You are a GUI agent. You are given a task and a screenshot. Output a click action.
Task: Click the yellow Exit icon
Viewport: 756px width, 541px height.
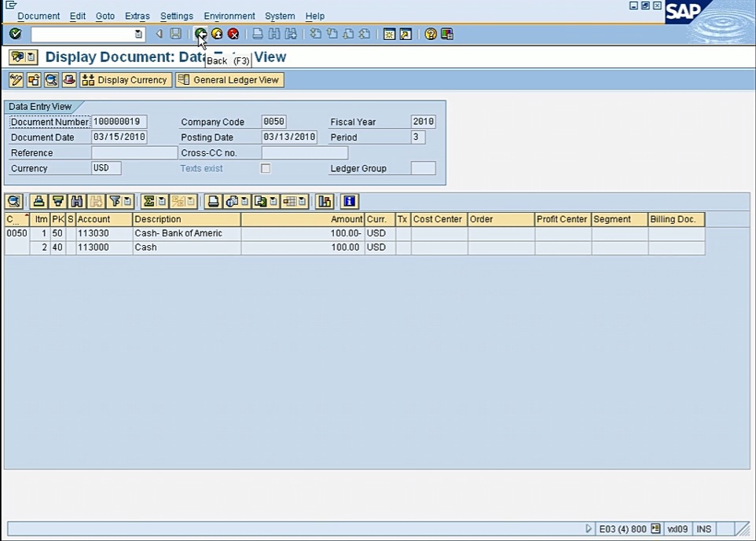217,34
